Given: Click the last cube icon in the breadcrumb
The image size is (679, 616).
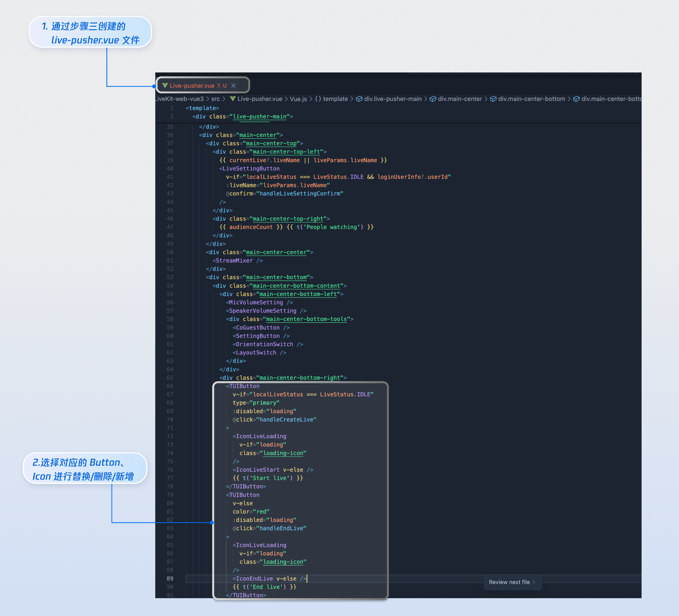Looking at the screenshot, I should click(576, 99).
